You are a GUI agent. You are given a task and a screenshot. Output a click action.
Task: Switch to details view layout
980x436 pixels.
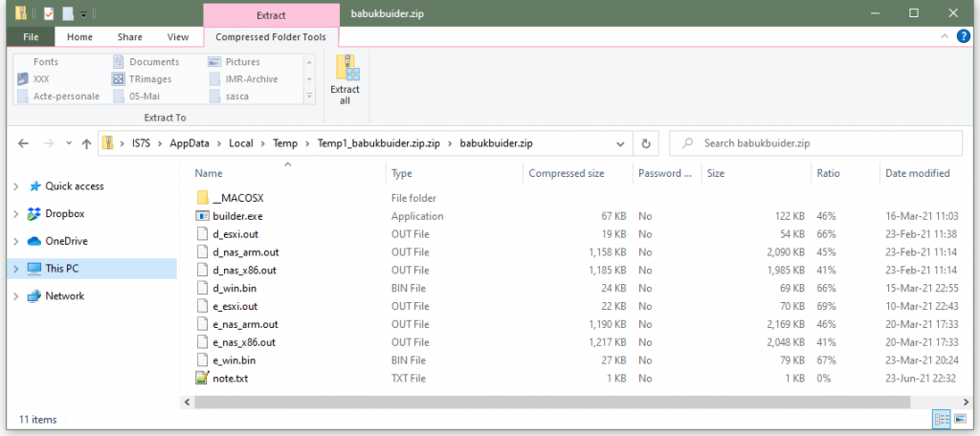[942, 420]
